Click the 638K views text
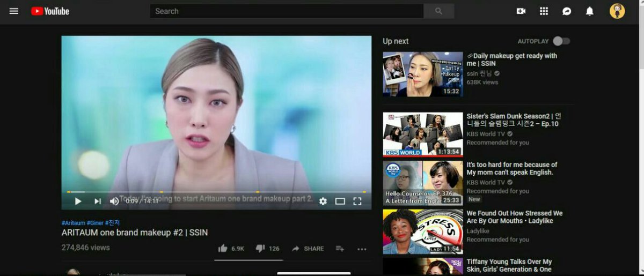This screenshot has height=276, width=644. pos(482,82)
